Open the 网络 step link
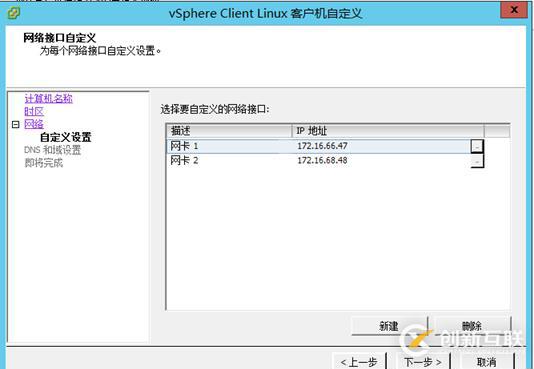The image size is (534, 369). point(34,124)
